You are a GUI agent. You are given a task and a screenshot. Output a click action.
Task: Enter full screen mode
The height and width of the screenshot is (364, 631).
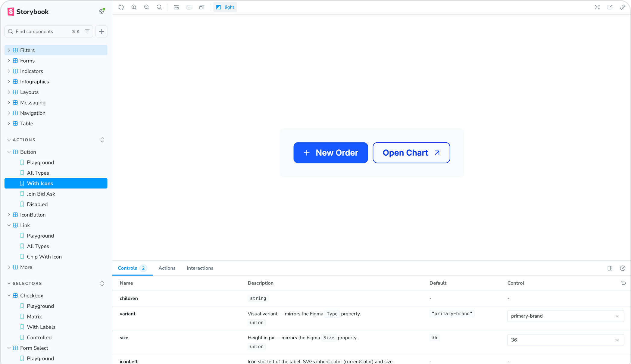[597, 7]
